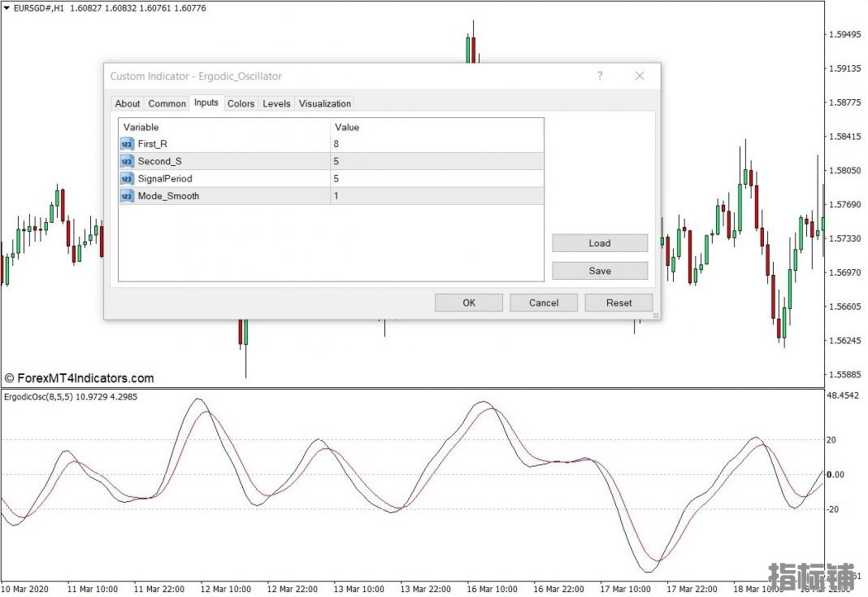868x597 pixels.
Task: Click the oscillator level 20 label
Action: [831, 440]
